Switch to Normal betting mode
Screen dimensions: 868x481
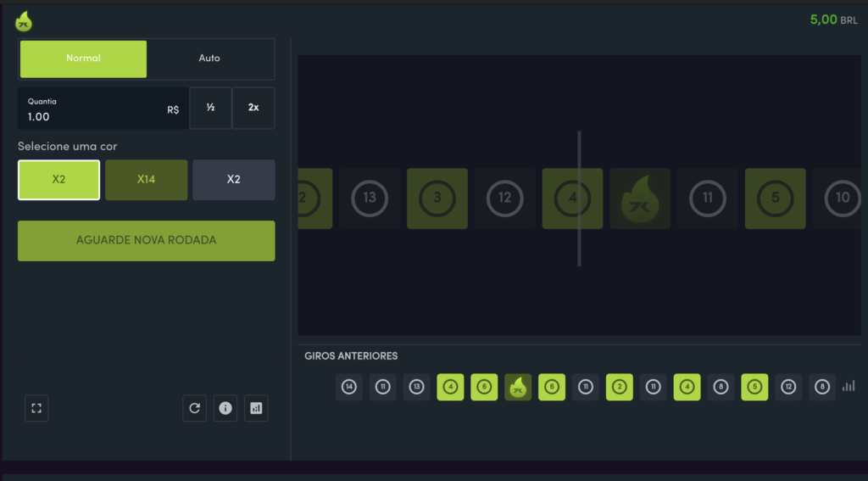[x=84, y=59]
